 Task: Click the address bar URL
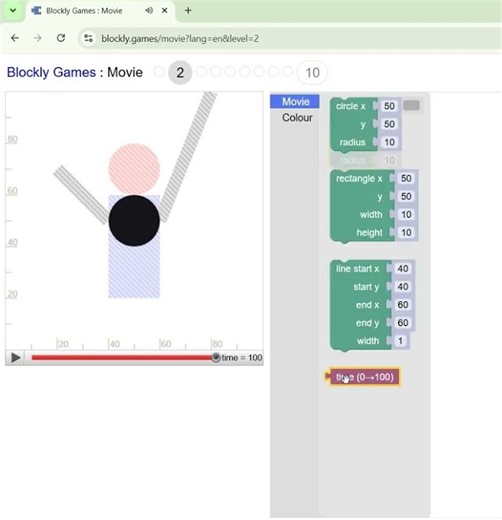[180, 39]
